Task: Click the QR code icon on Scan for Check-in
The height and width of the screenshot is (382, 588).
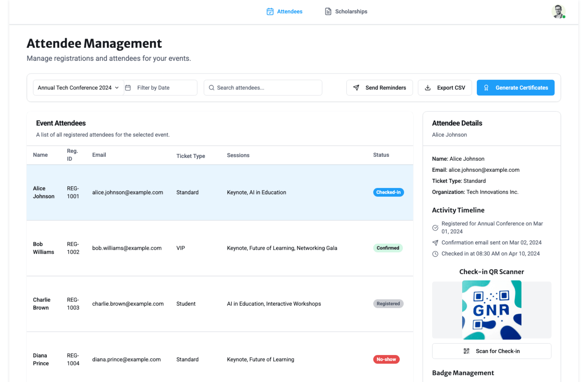Action: [466, 351]
